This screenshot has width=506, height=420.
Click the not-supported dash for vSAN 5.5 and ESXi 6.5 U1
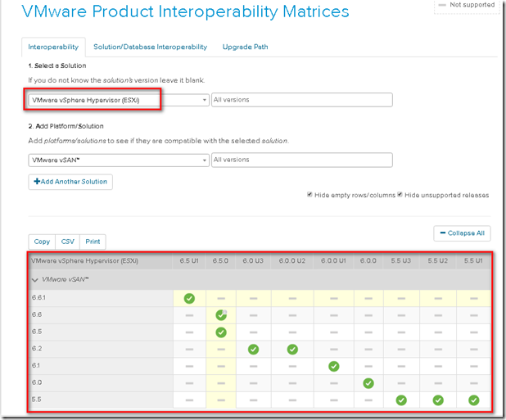pos(189,400)
